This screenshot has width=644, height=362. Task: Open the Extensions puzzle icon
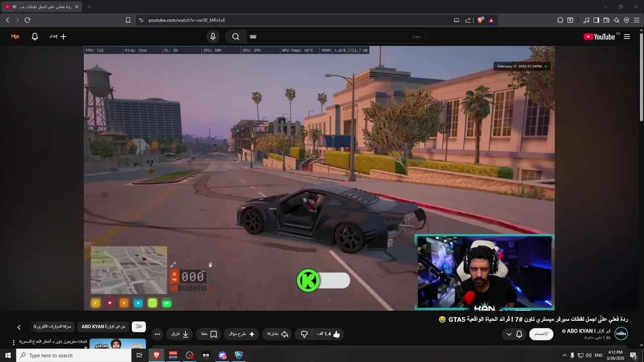coord(560,20)
